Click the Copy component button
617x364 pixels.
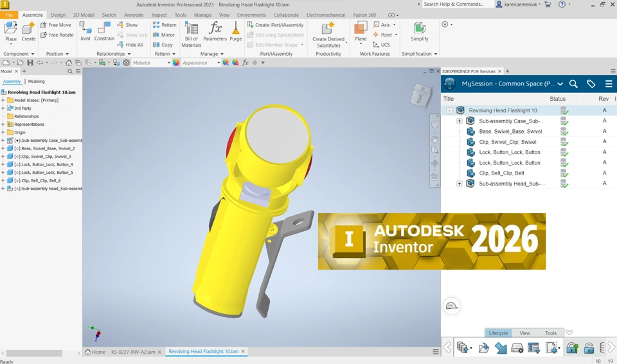(163, 45)
